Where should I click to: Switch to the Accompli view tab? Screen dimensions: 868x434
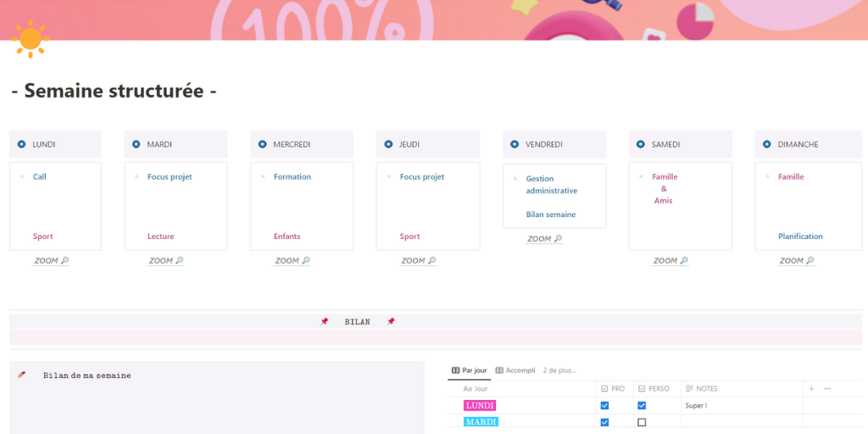coord(515,370)
